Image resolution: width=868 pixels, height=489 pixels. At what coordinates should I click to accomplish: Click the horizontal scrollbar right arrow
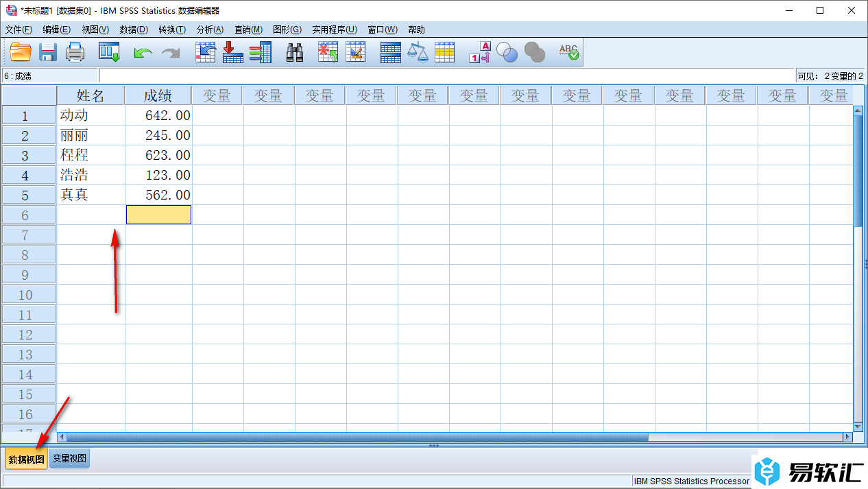pos(847,436)
